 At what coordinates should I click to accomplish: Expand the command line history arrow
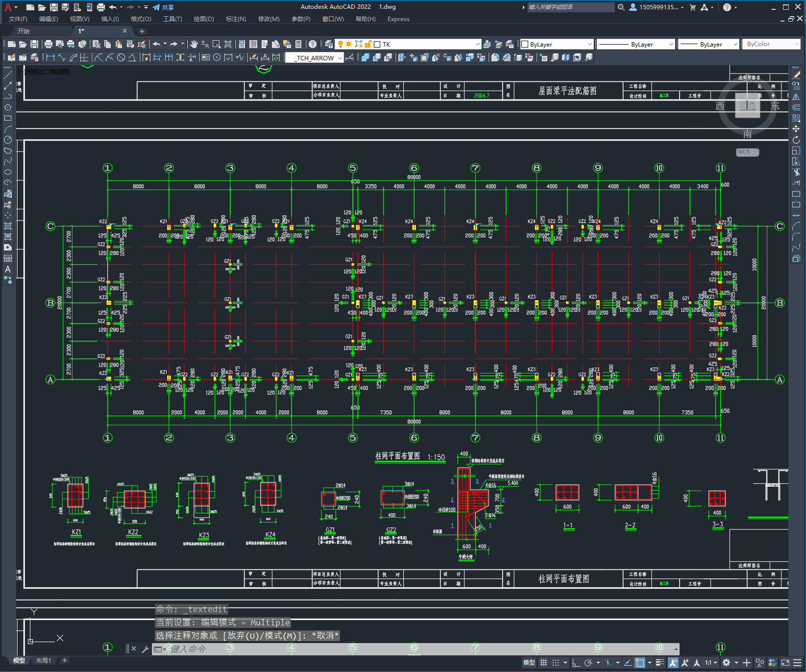(676, 649)
